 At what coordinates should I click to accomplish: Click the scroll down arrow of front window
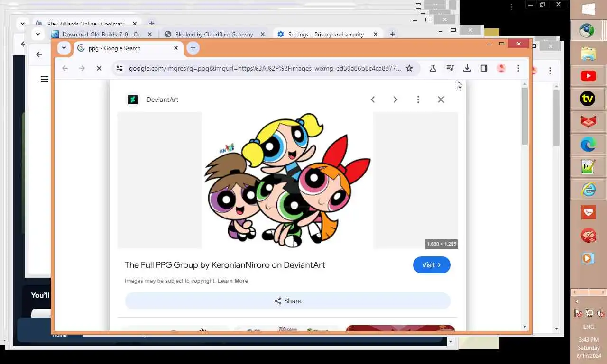click(524, 326)
